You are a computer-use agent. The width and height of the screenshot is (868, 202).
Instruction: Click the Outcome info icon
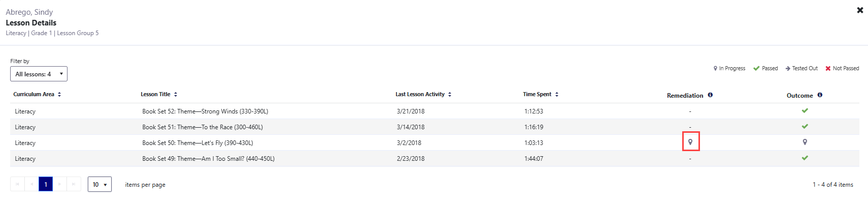pos(820,95)
